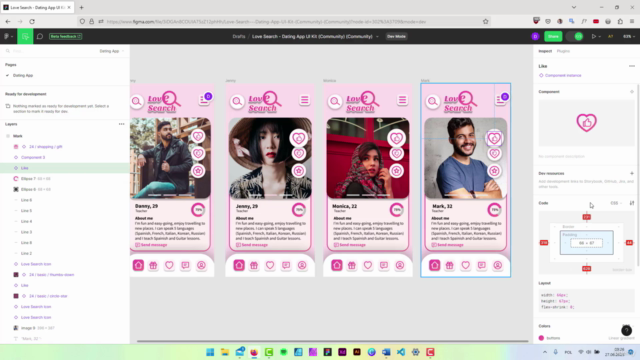Select the Dating App page
The image size is (640, 360).
pos(23,76)
